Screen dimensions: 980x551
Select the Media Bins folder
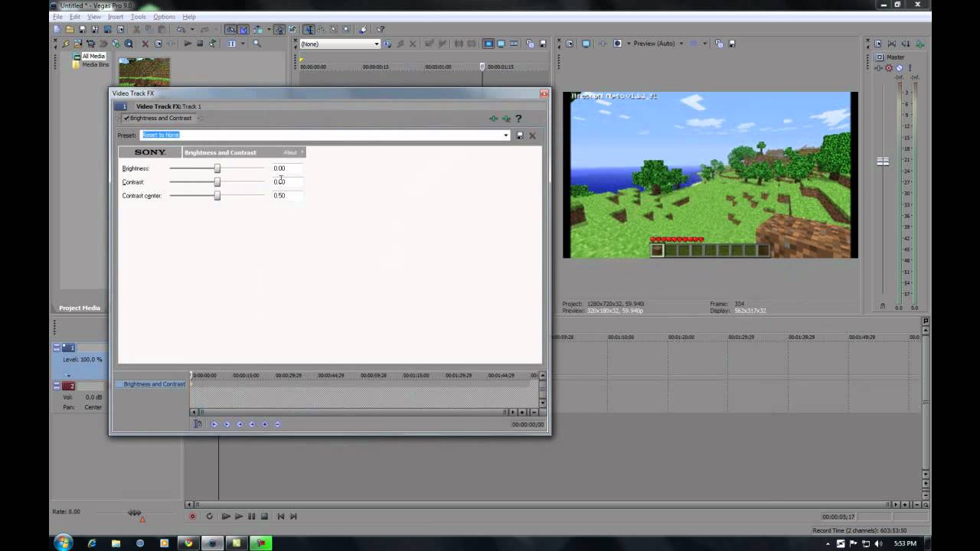click(96, 64)
